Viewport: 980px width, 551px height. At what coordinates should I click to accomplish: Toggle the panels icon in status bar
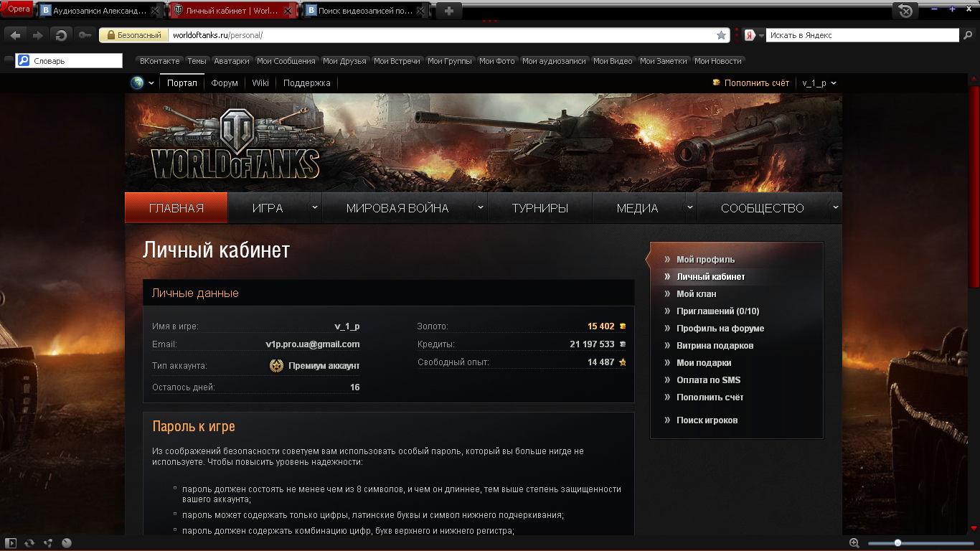[x=11, y=543]
